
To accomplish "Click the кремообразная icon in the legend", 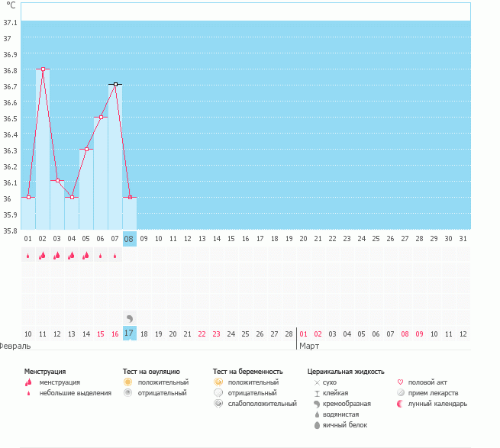I will coord(316,404).
